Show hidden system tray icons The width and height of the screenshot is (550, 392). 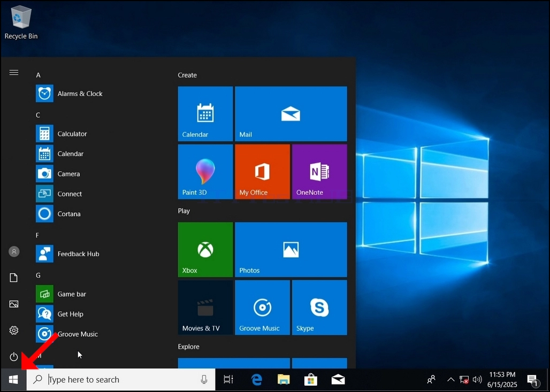(x=450, y=379)
